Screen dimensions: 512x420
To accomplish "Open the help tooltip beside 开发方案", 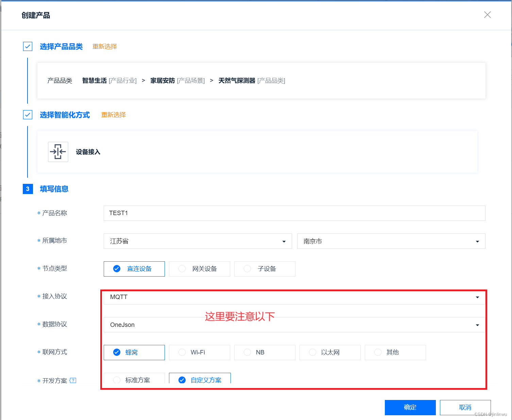I will coord(73,380).
